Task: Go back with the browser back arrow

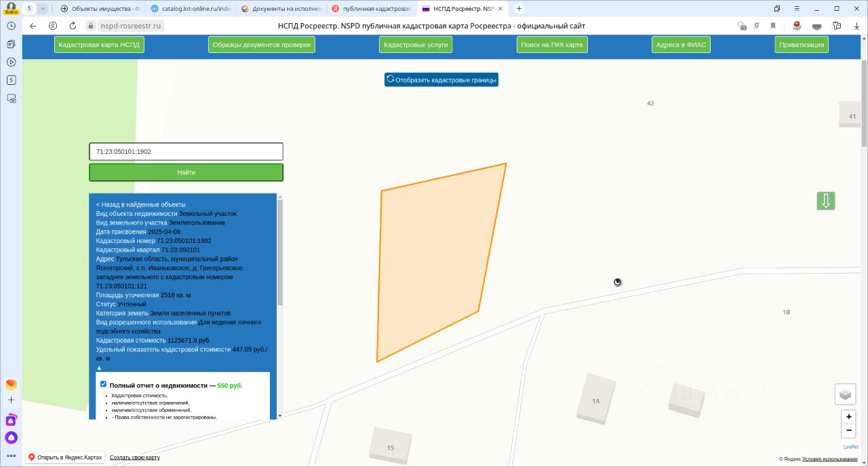Action: pyautogui.click(x=33, y=26)
